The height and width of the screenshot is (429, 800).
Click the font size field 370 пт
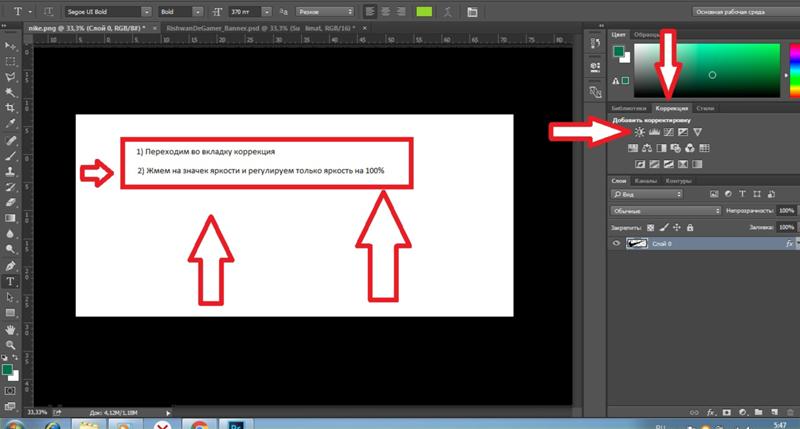point(241,11)
